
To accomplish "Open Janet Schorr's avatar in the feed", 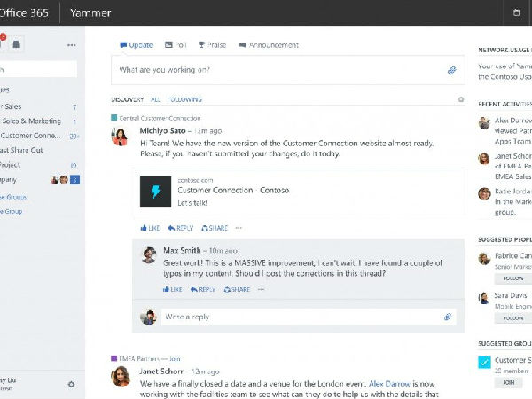I will pyautogui.click(x=121, y=376).
